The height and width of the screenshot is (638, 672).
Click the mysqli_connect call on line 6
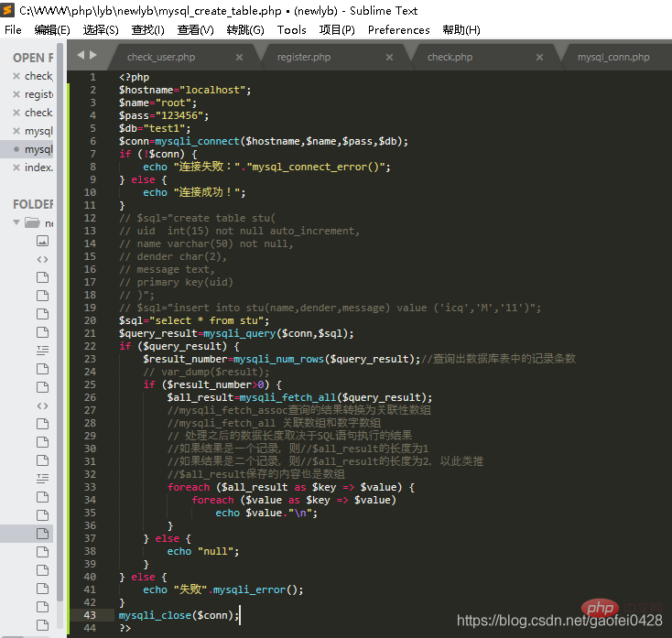tap(197, 141)
